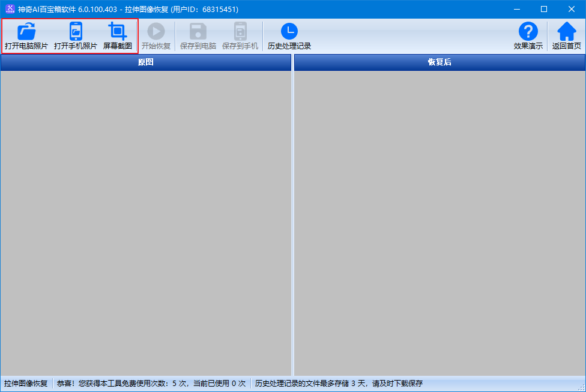Open a photo from the computer

pyautogui.click(x=26, y=36)
